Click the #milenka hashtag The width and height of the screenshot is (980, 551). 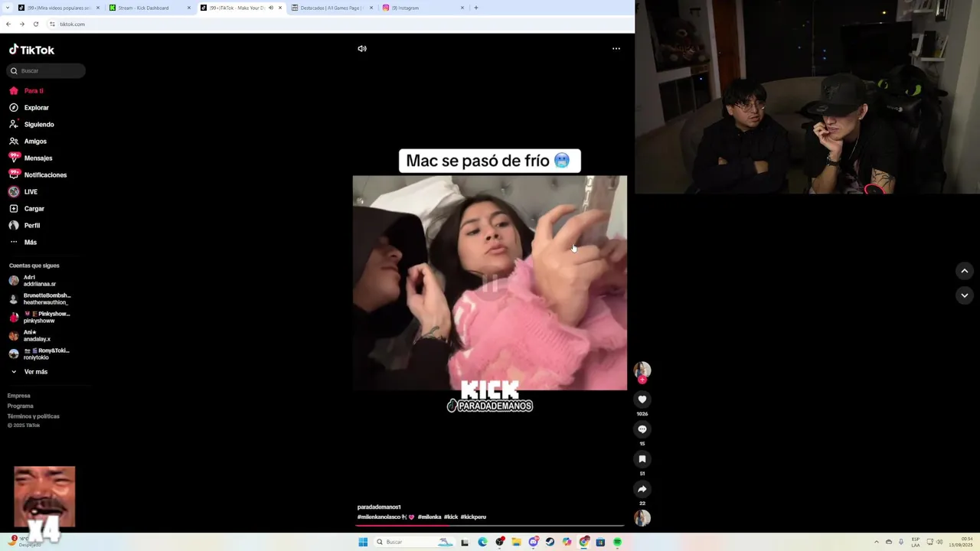[430, 517]
